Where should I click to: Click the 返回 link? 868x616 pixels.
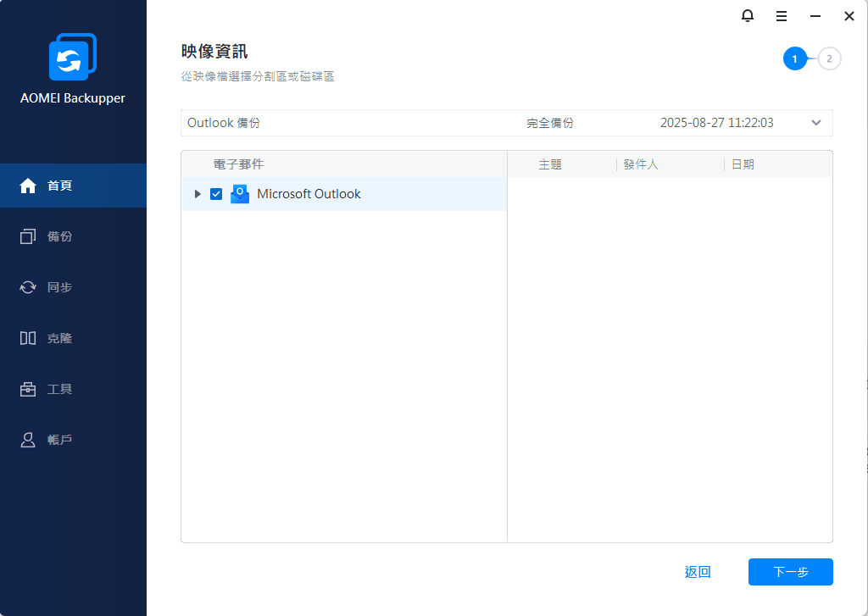click(x=698, y=572)
